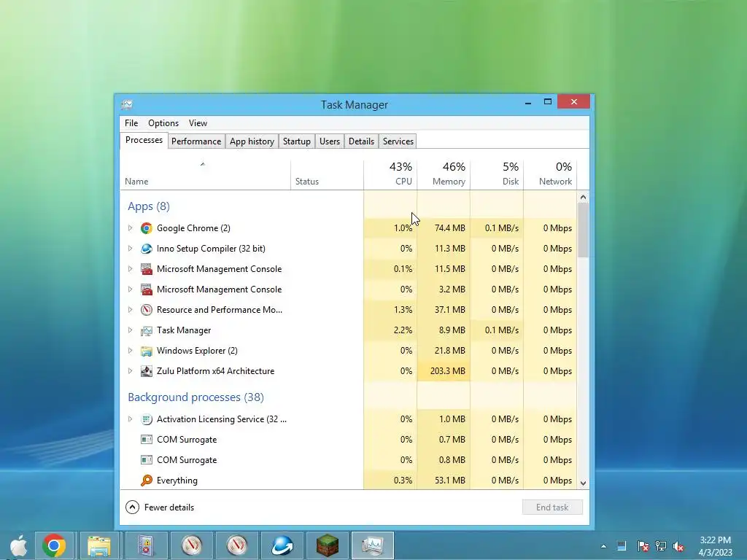
Task: Collapse view with Fewer details
Action: (160, 507)
